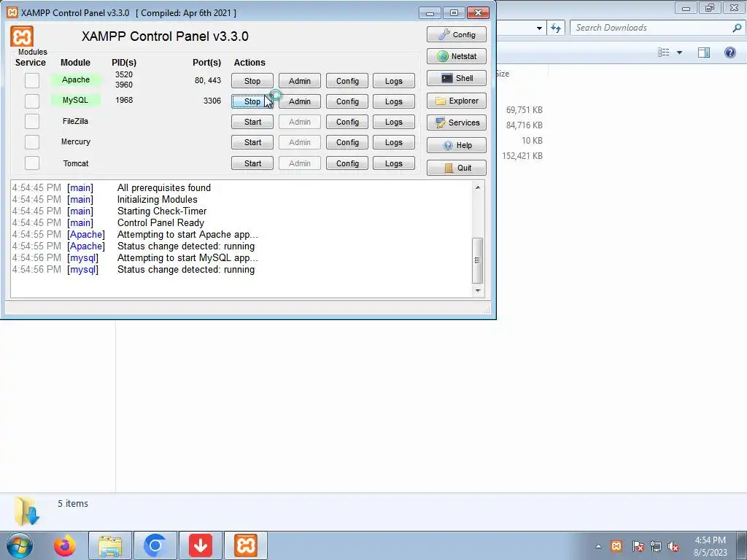View MySQL Logs

pos(394,101)
